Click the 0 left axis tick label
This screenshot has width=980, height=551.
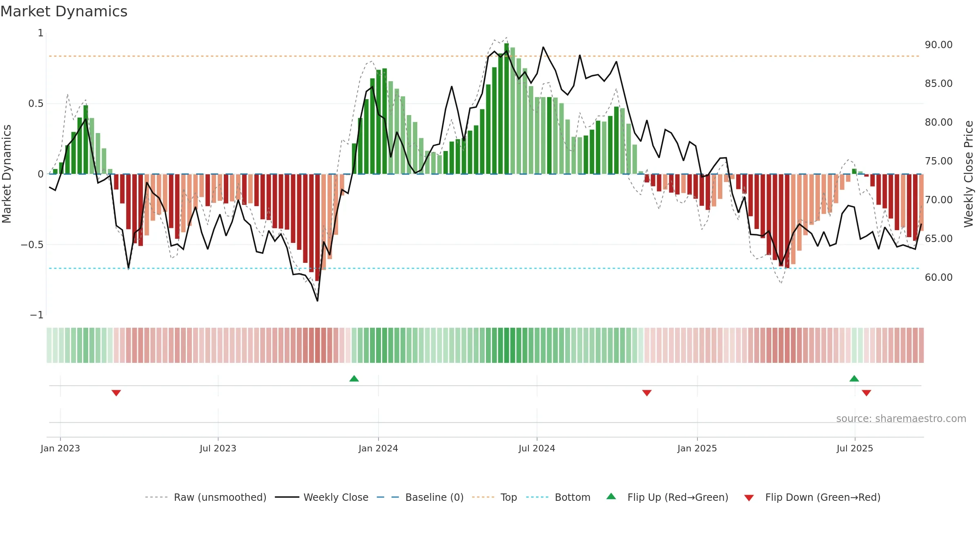pos(40,174)
